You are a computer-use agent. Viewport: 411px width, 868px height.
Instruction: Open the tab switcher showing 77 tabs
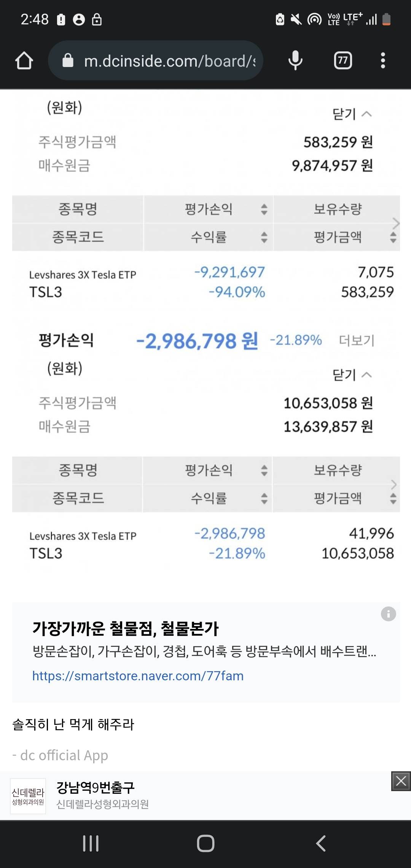click(x=343, y=61)
